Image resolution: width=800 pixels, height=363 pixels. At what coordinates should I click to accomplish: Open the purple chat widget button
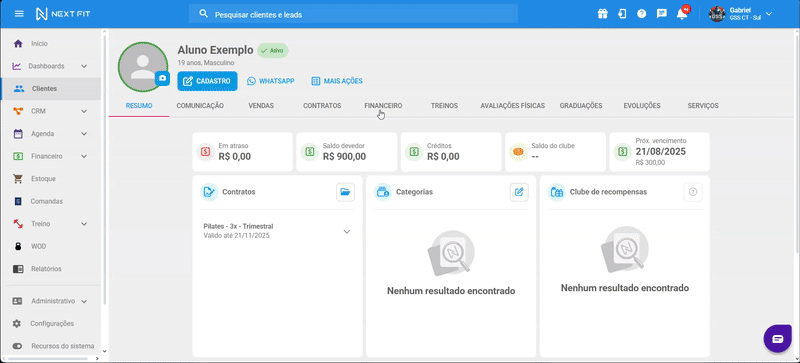point(778,338)
